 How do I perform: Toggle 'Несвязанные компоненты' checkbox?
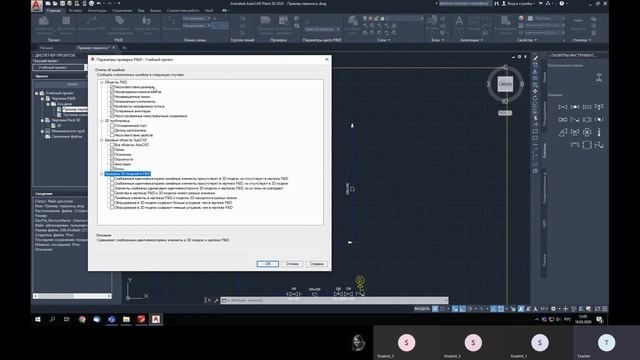(x=112, y=101)
